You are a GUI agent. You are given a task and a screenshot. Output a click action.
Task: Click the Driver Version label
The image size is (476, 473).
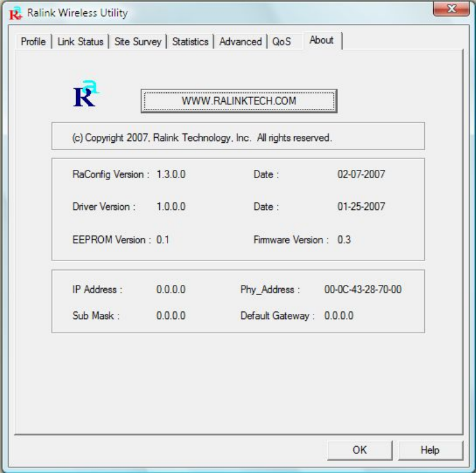(104, 207)
